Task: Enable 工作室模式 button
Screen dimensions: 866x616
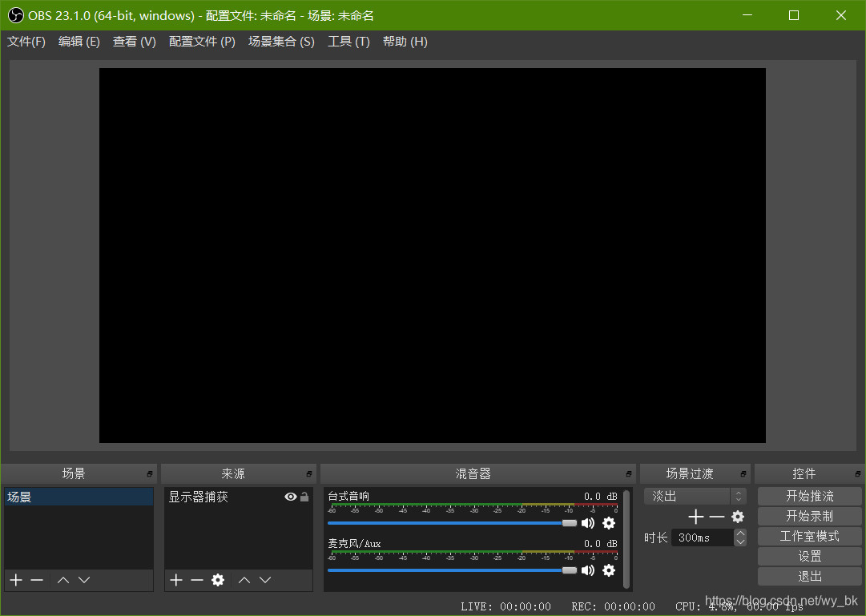Action: click(x=810, y=536)
